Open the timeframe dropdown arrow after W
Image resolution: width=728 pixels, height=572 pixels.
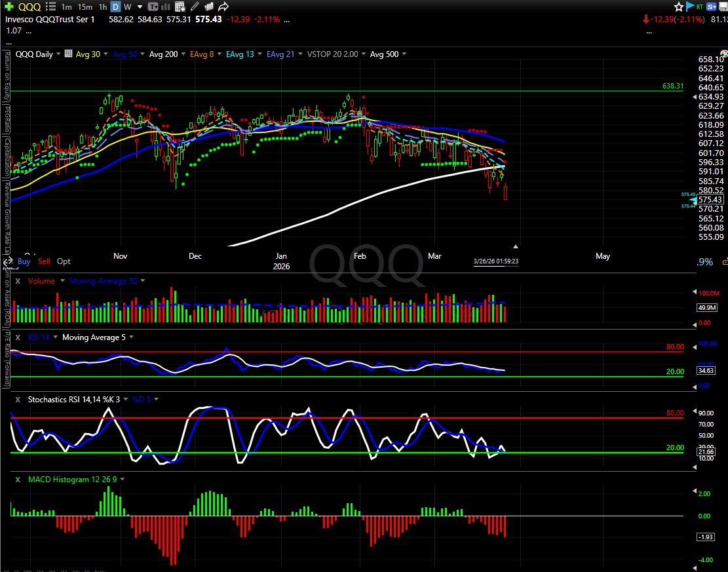pos(140,7)
